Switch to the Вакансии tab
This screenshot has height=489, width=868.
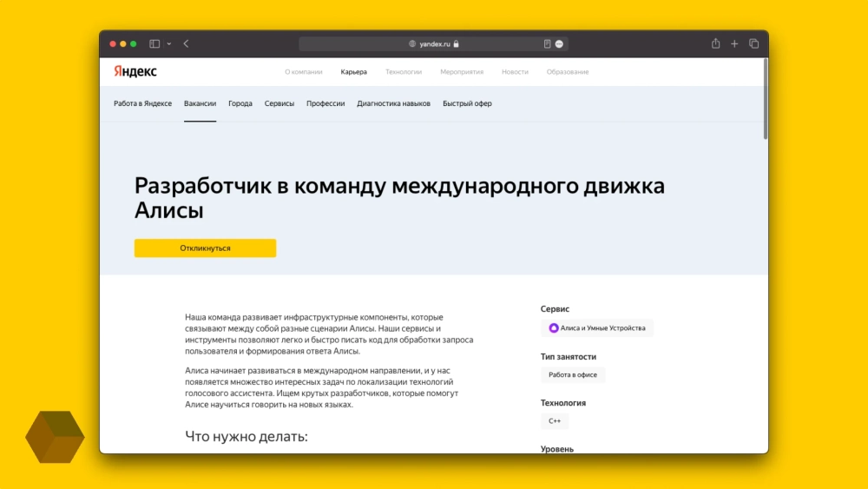point(200,103)
